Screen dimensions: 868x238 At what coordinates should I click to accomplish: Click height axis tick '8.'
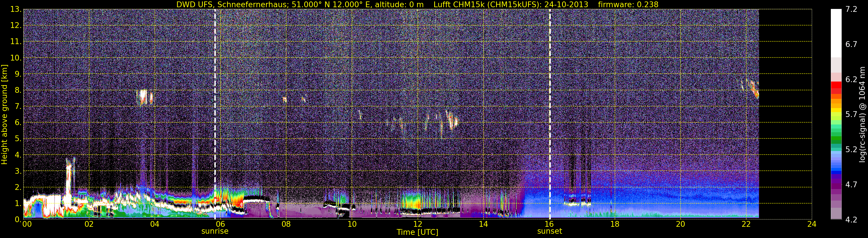(18, 90)
